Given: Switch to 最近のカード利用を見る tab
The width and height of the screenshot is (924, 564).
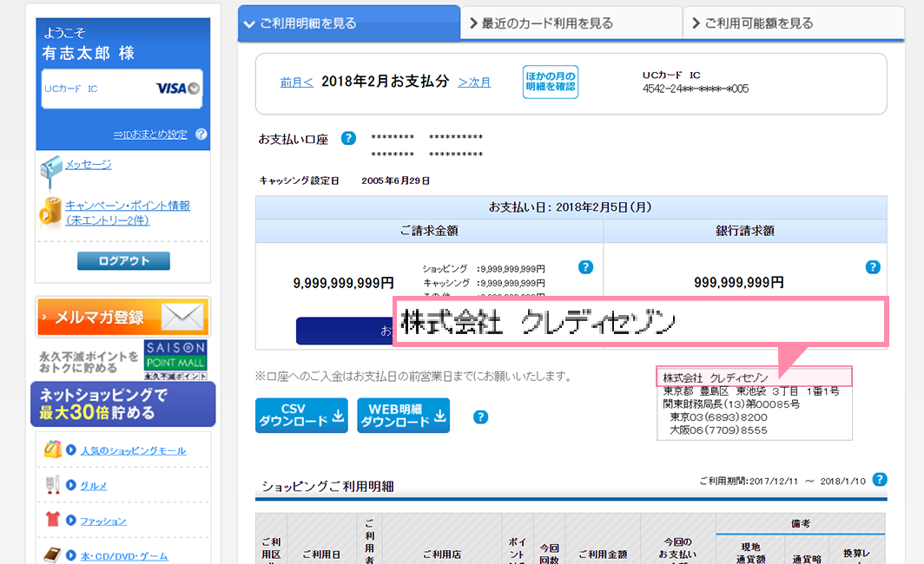Looking at the screenshot, I should (x=571, y=23).
